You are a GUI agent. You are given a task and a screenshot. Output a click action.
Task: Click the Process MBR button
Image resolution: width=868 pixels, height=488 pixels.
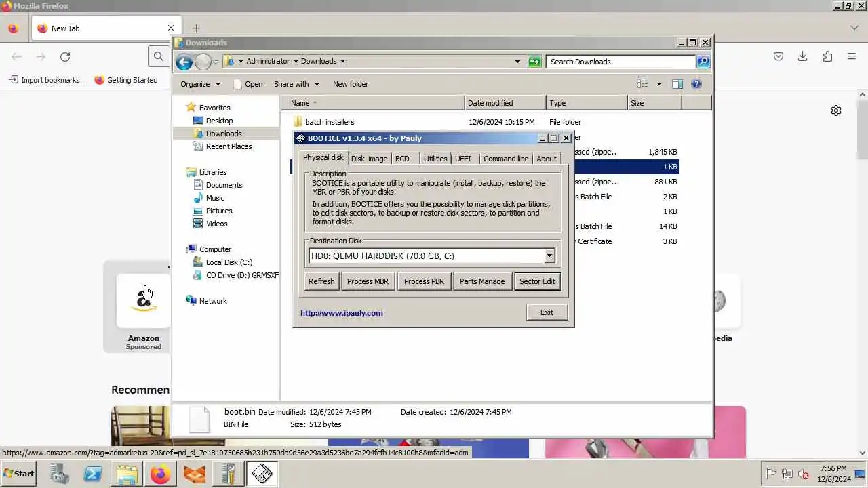coord(368,281)
